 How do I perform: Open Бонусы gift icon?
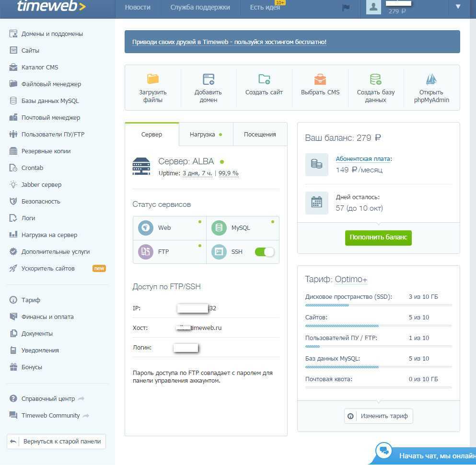(13, 367)
